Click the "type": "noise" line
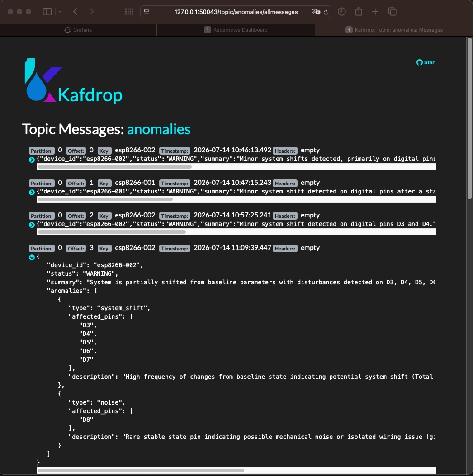Image resolution: width=473 pixels, height=476 pixels. (97, 402)
